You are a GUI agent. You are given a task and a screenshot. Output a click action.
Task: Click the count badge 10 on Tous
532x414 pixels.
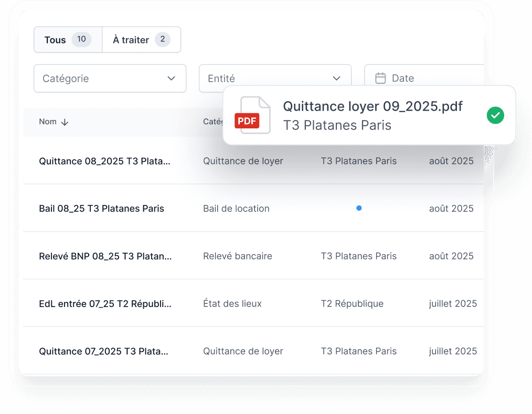click(x=81, y=39)
